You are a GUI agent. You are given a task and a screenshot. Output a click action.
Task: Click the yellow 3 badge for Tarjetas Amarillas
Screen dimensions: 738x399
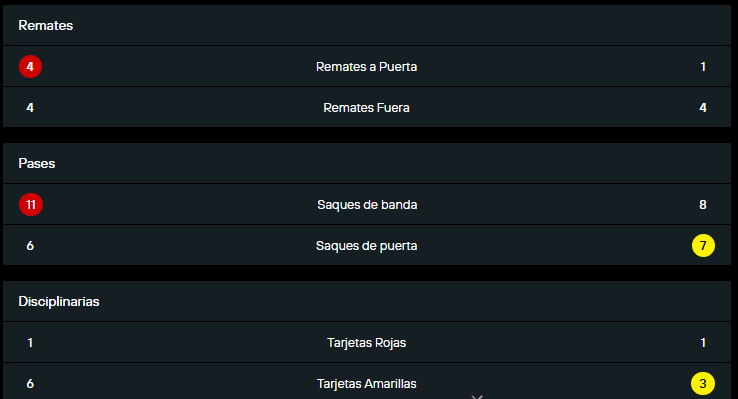pos(703,383)
